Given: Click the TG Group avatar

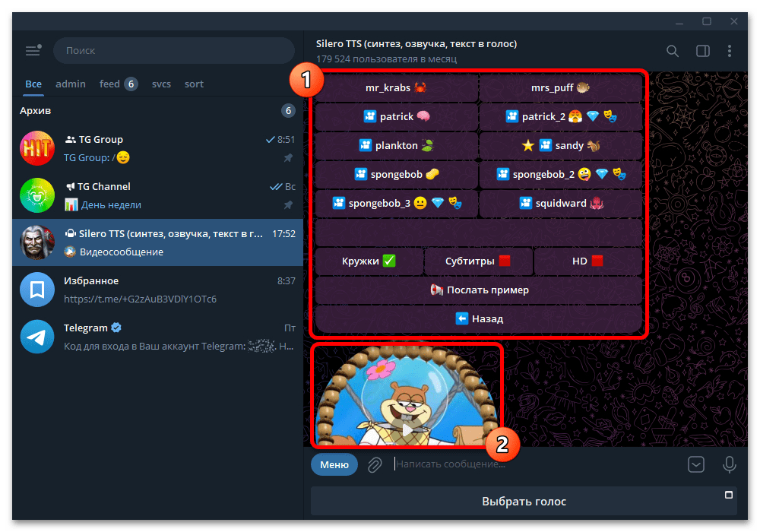Looking at the screenshot, I should coord(36,148).
